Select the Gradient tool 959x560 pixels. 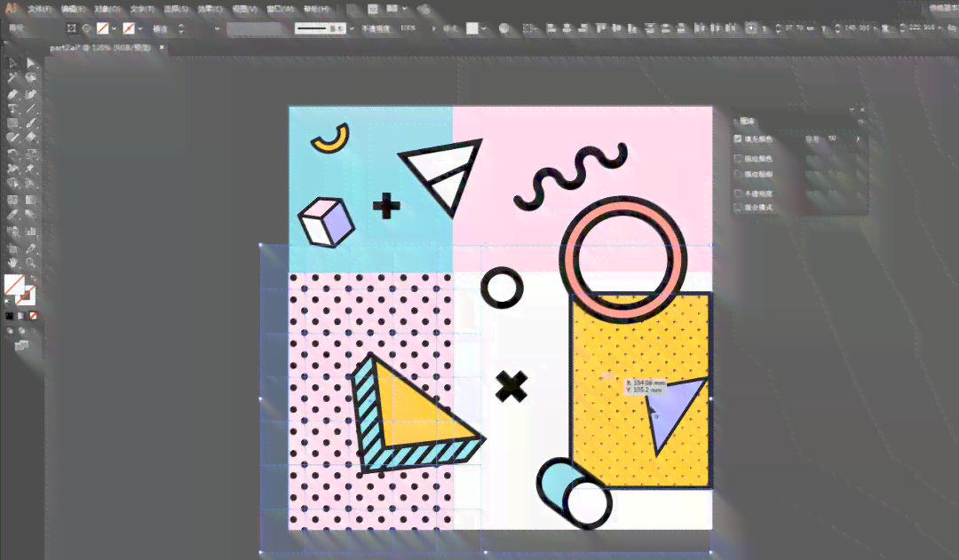(31, 200)
